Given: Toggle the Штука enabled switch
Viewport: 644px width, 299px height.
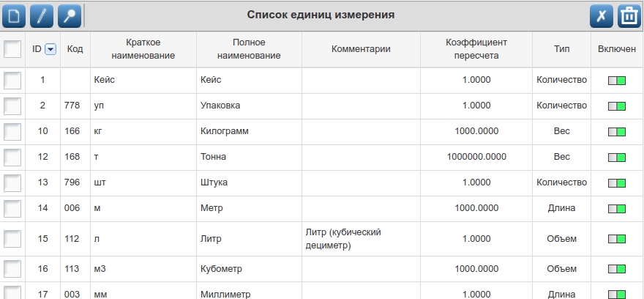Looking at the screenshot, I should click(617, 183).
